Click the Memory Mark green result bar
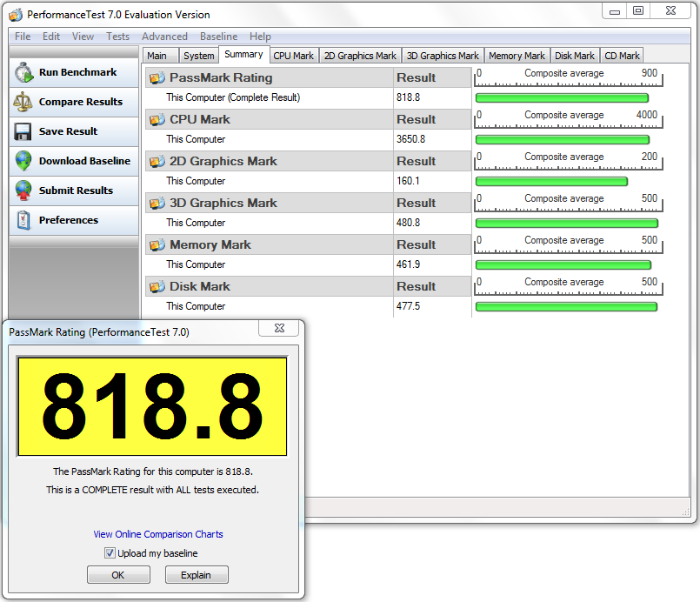Screen dimensions: 700x602 coord(563,265)
